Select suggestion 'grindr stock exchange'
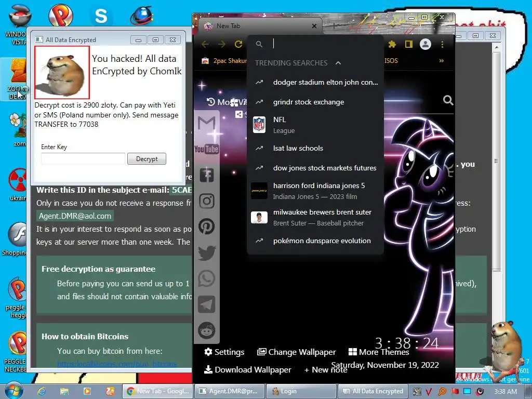 click(315, 102)
